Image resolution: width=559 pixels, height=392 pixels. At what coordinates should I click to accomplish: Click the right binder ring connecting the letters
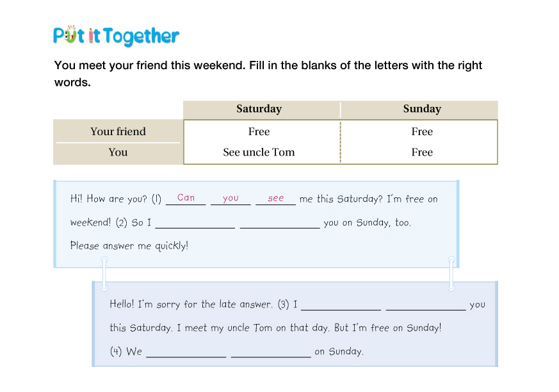[452, 274]
